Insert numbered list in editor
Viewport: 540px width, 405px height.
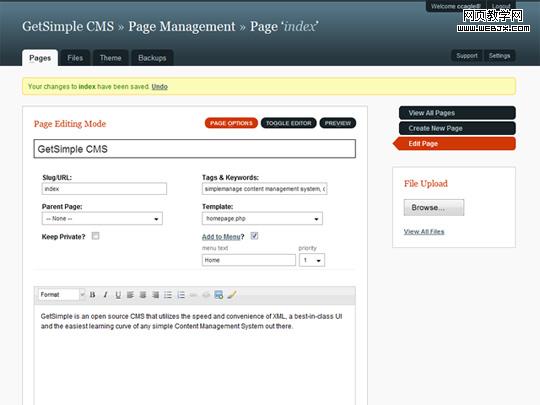(181, 295)
